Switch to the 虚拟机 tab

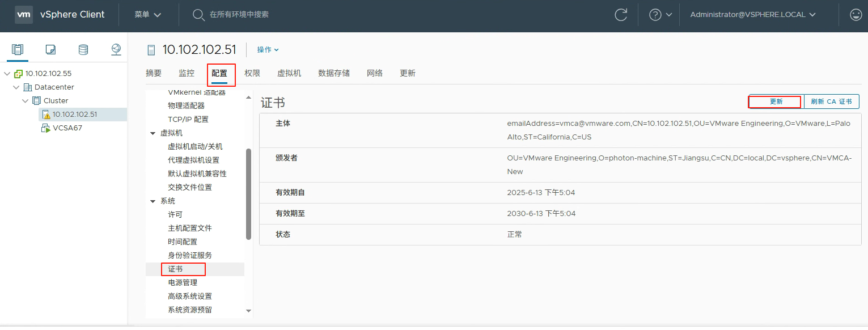click(289, 73)
